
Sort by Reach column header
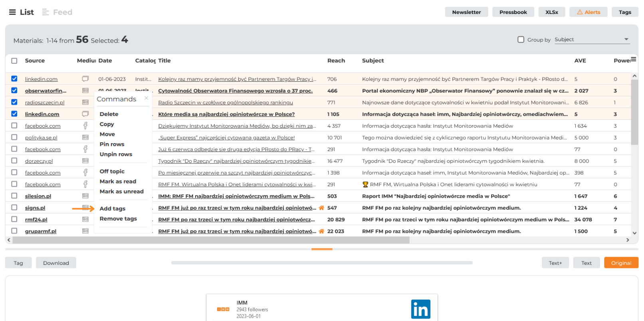pos(336,61)
